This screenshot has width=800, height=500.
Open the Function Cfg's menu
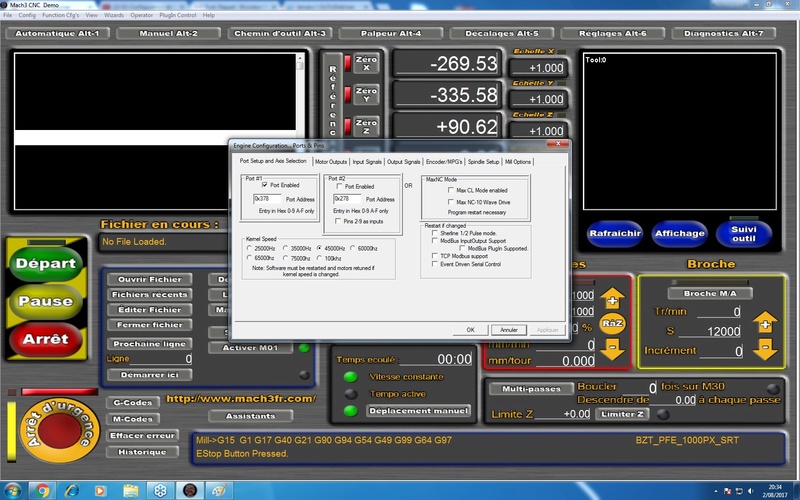click(61, 15)
